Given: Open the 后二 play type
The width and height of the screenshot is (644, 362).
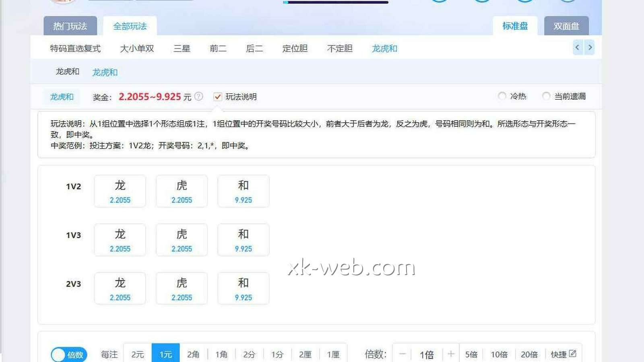Looking at the screenshot, I should tap(254, 49).
